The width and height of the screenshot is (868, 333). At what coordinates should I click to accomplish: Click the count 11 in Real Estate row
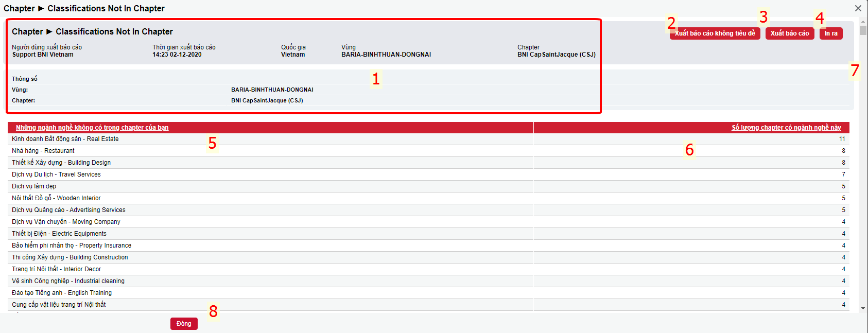point(842,139)
